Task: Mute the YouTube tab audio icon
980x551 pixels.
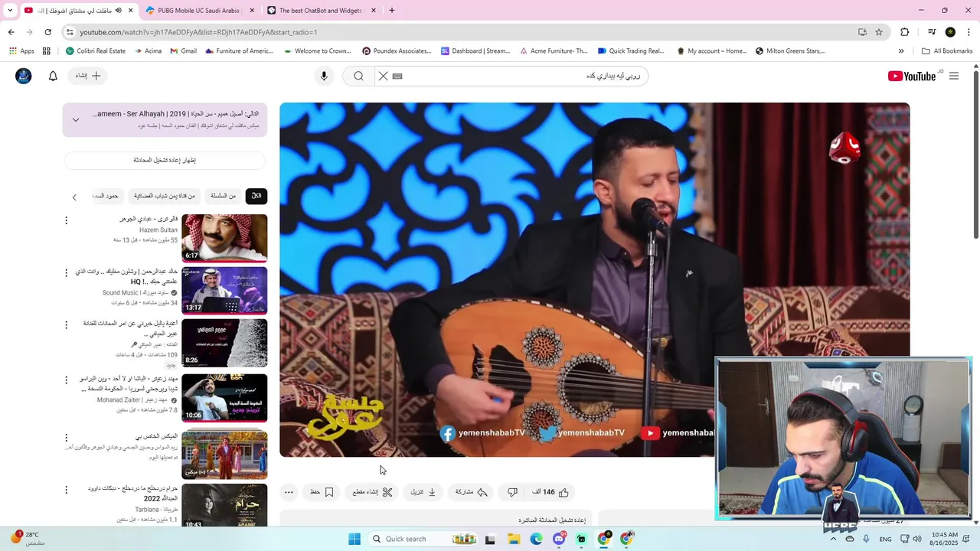Action: [x=118, y=11]
